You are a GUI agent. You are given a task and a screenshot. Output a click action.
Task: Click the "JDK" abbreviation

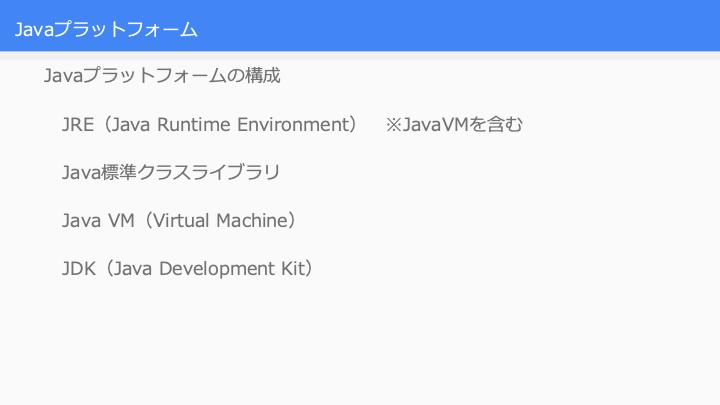point(79,269)
